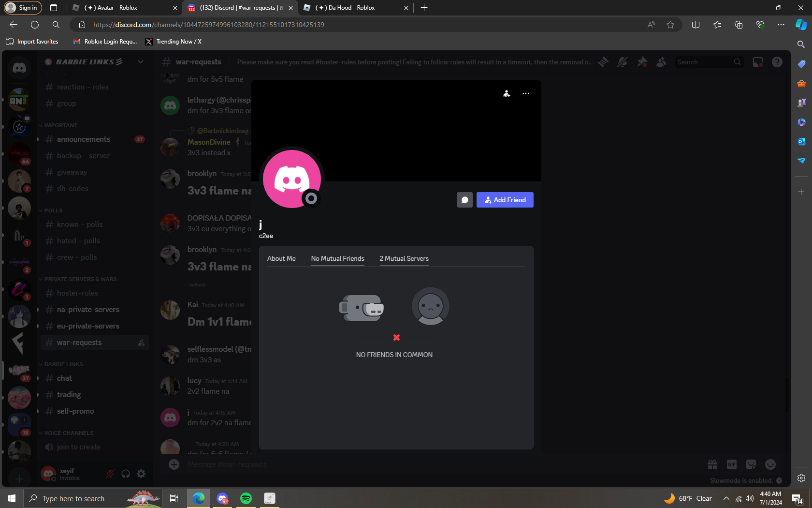Switch to the About Me tab

281,258
